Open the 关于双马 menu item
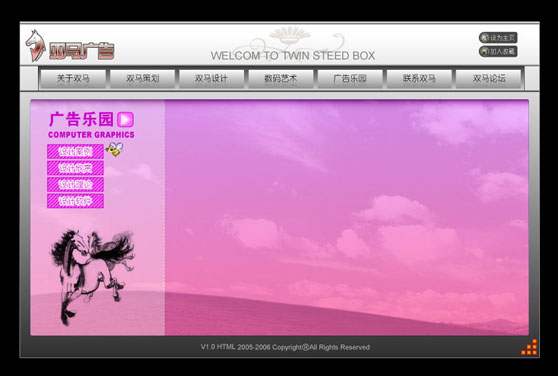 (73, 78)
